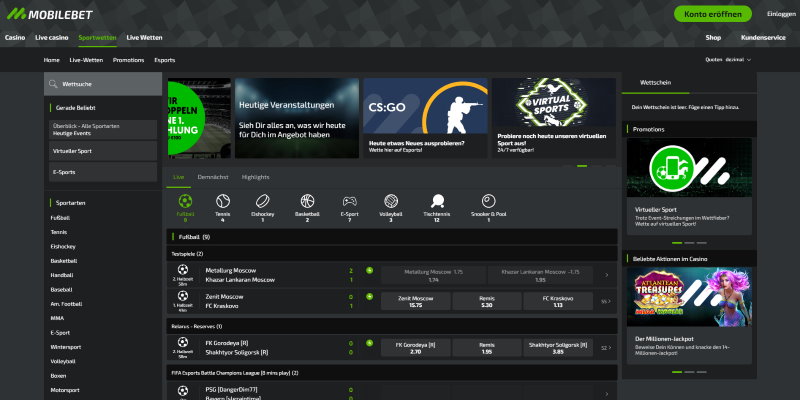The image size is (800, 400).
Task: Bet on Zenit Moscow at 15.75
Action: click(x=416, y=301)
